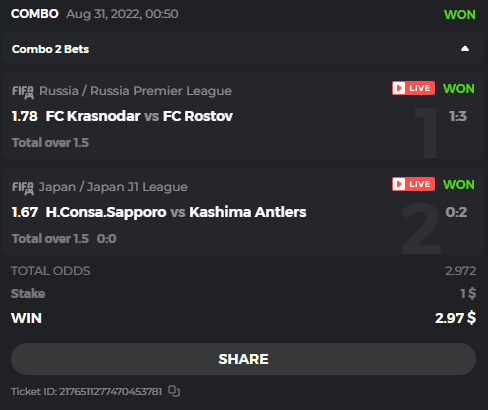Screen dimensions: 488x410
Task: Click the copy Ticket ID icon
Action: (x=174, y=391)
